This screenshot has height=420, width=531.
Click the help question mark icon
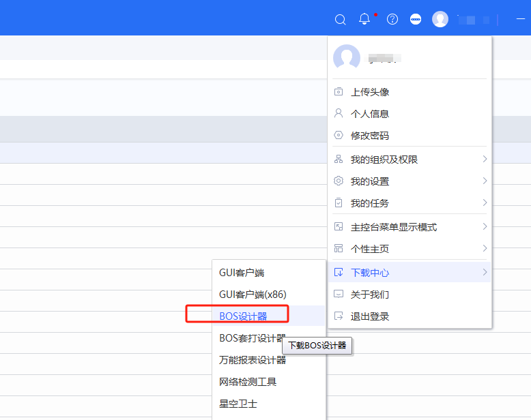pos(392,19)
